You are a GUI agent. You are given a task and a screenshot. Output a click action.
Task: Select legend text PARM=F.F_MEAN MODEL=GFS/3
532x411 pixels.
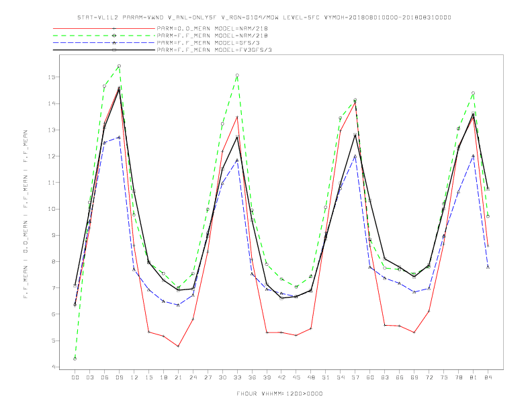(x=208, y=43)
